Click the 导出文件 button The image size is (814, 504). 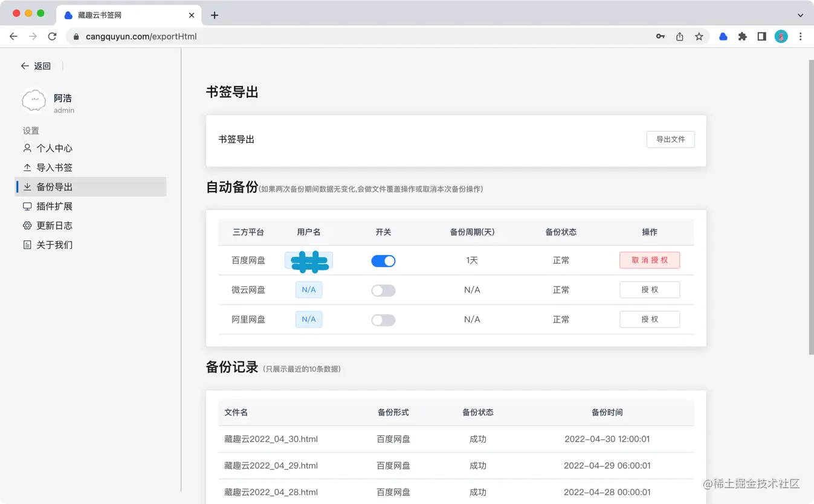tap(670, 139)
